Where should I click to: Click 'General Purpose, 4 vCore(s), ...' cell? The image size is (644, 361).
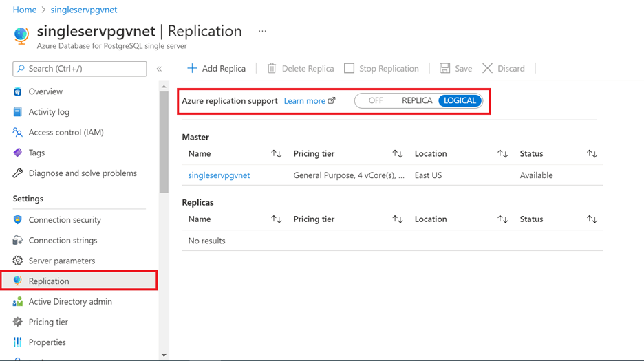349,175
